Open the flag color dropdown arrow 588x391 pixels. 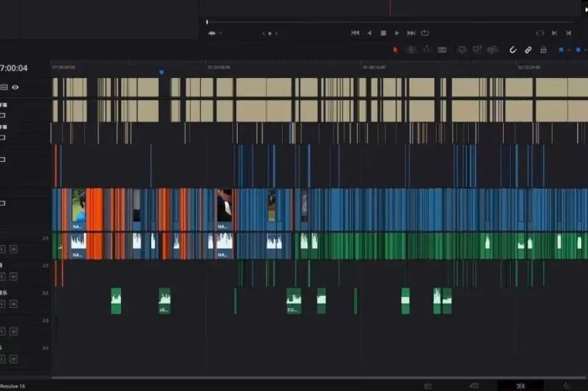pos(569,50)
